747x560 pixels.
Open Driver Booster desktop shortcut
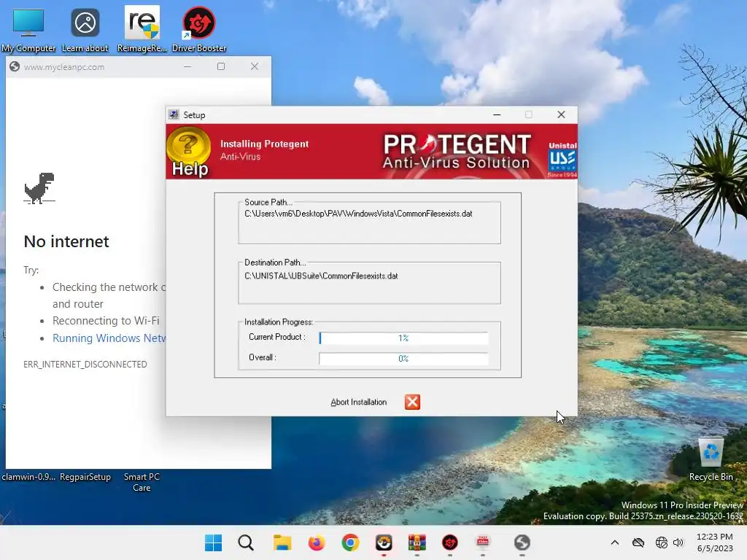pos(199,29)
